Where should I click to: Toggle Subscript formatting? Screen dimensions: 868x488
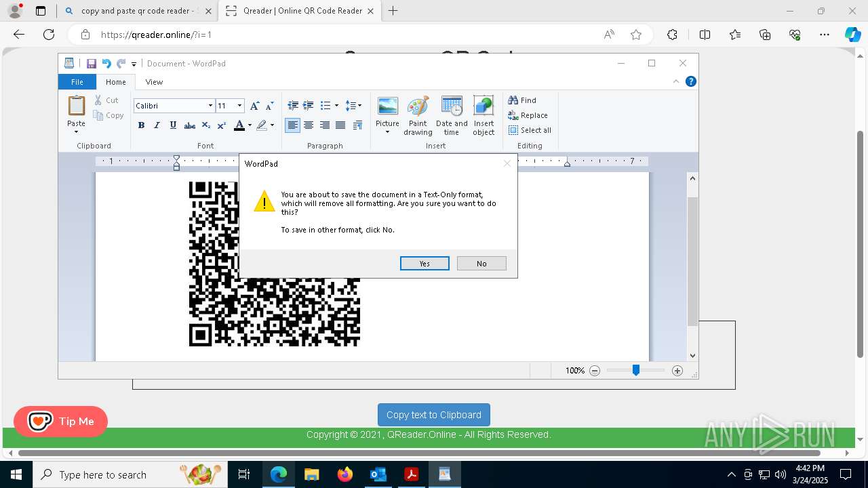206,125
